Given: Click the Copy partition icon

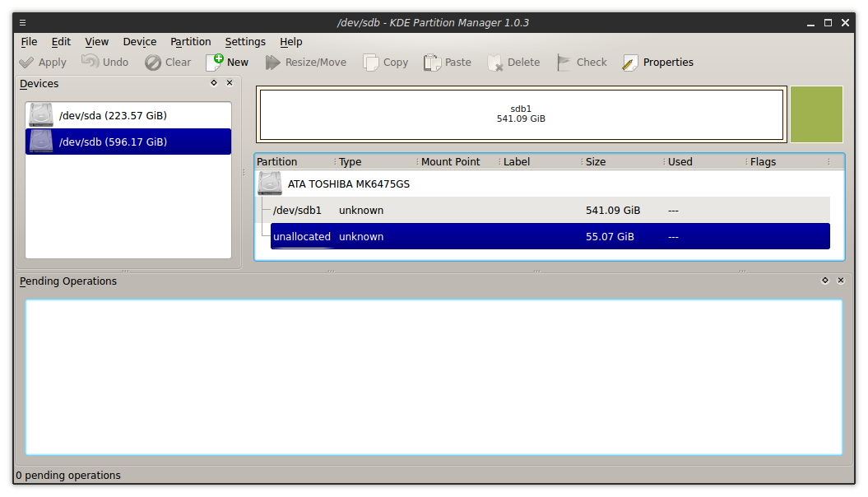Looking at the screenshot, I should (371, 63).
